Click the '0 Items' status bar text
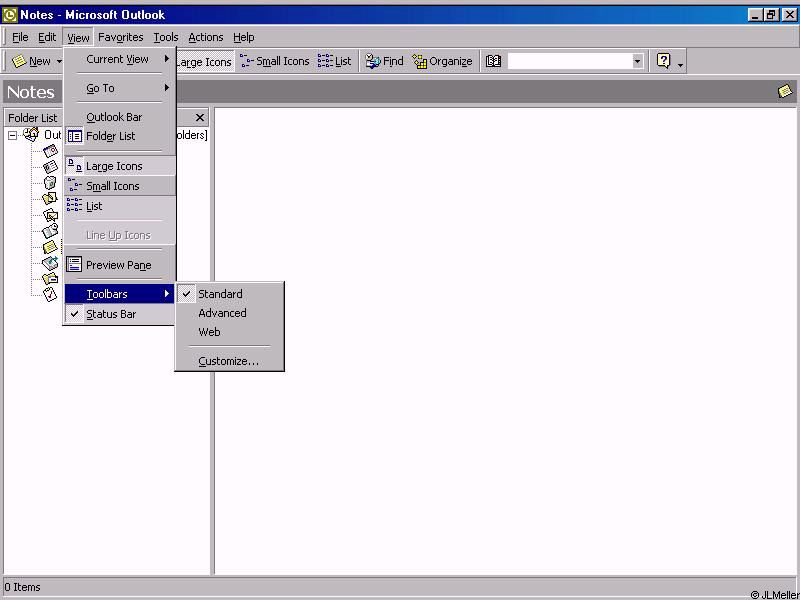This screenshot has height=600, width=800. 22,587
